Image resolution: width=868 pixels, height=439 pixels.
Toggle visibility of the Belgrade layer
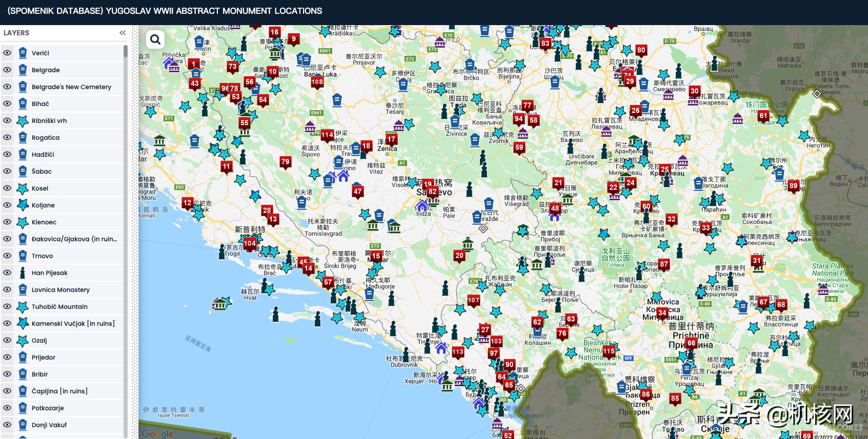coord(7,70)
